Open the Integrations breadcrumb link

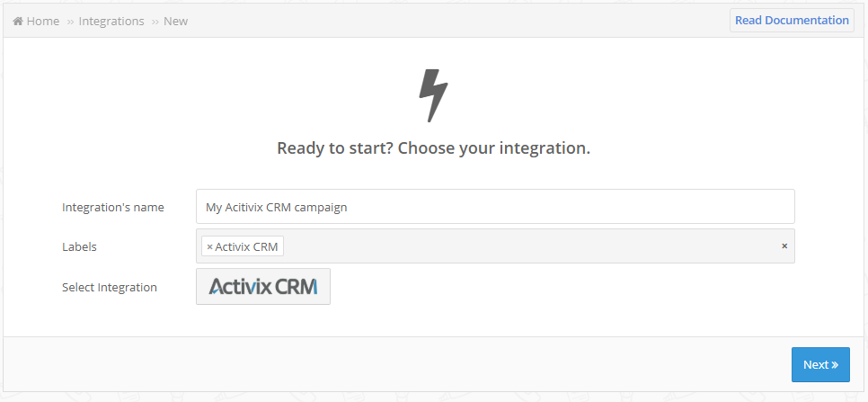[111, 21]
